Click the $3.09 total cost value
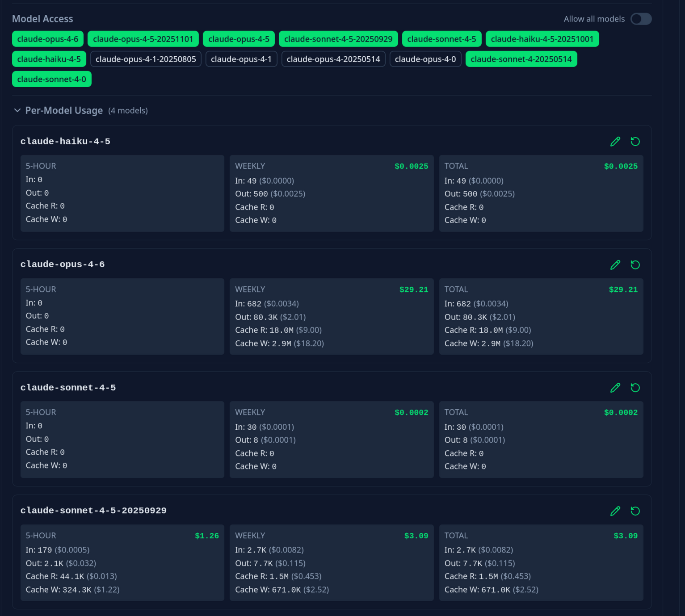 pos(626,536)
